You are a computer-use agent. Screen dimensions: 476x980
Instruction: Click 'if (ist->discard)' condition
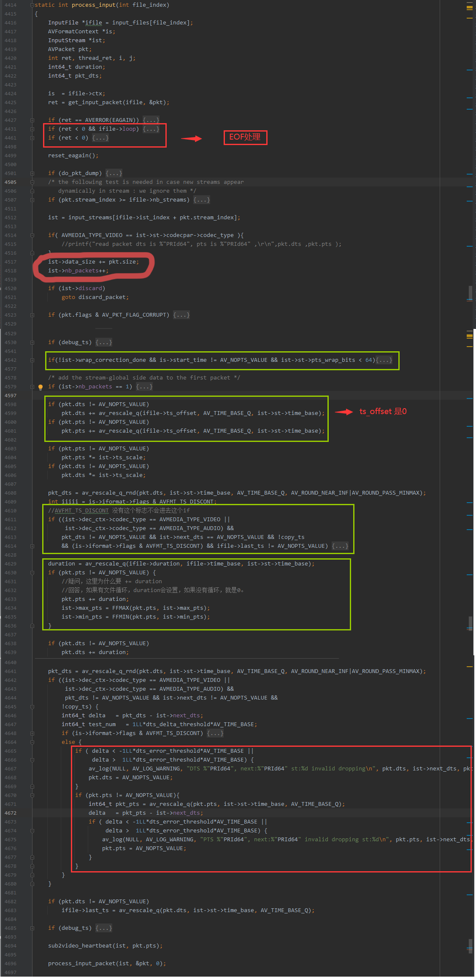77,288
